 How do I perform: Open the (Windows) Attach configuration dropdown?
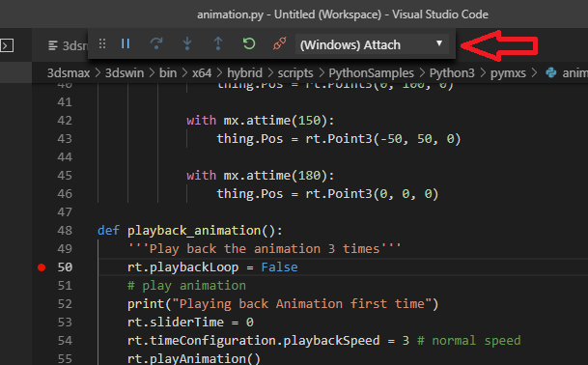pos(372,44)
